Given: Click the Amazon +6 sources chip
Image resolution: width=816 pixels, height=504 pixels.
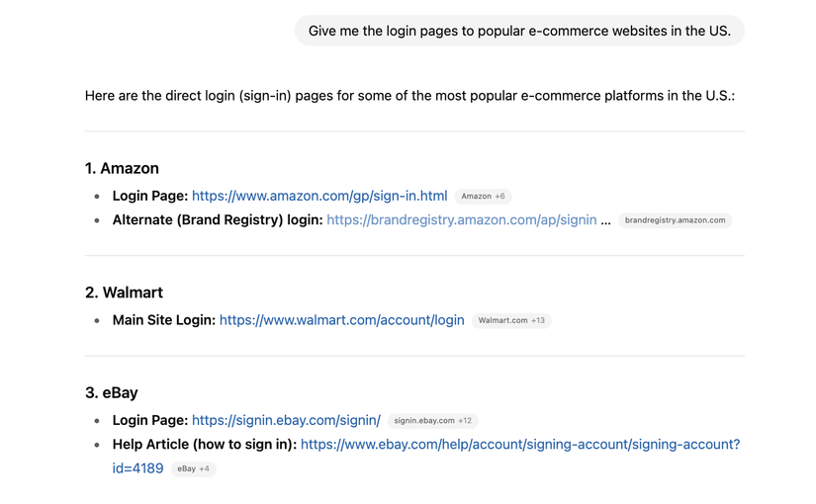Looking at the screenshot, I should (483, 197).
